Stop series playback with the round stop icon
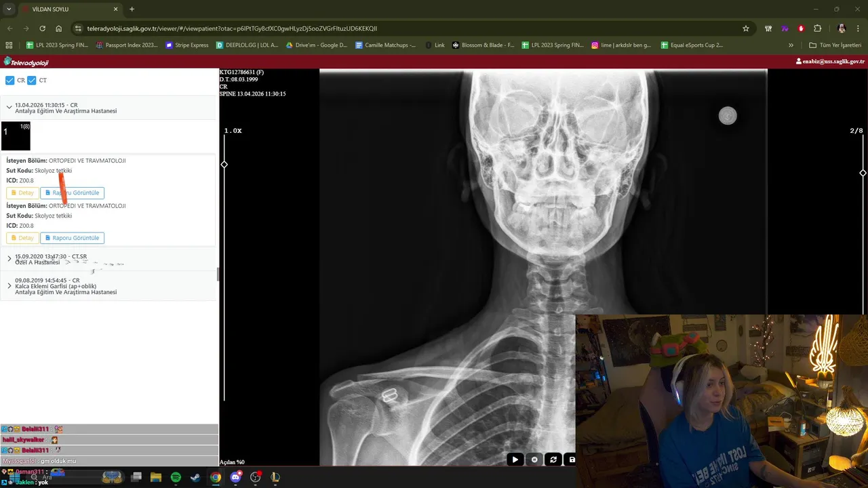This screenshot has width=868, height=488. (x=534, y=460)
